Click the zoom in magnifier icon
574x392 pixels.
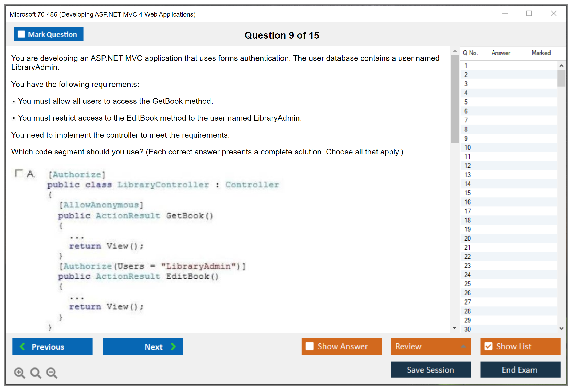(x=19, y=373)
